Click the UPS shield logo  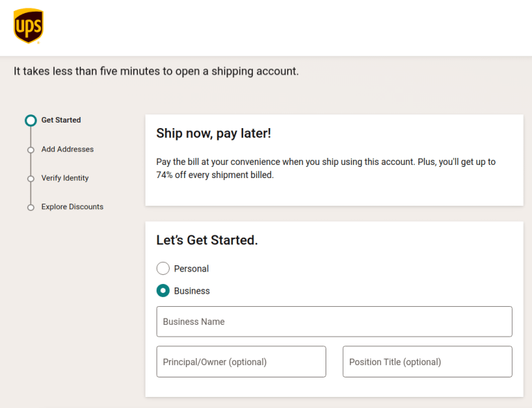tap(28, 26)
